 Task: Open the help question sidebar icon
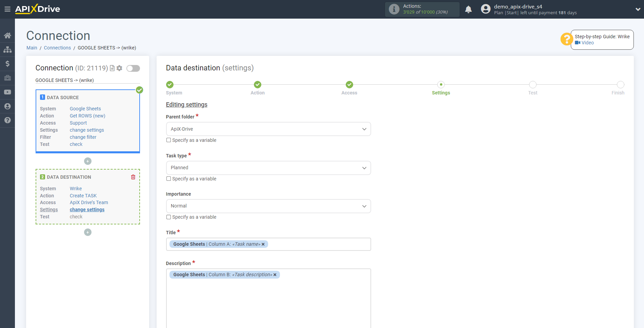[7, 120]
